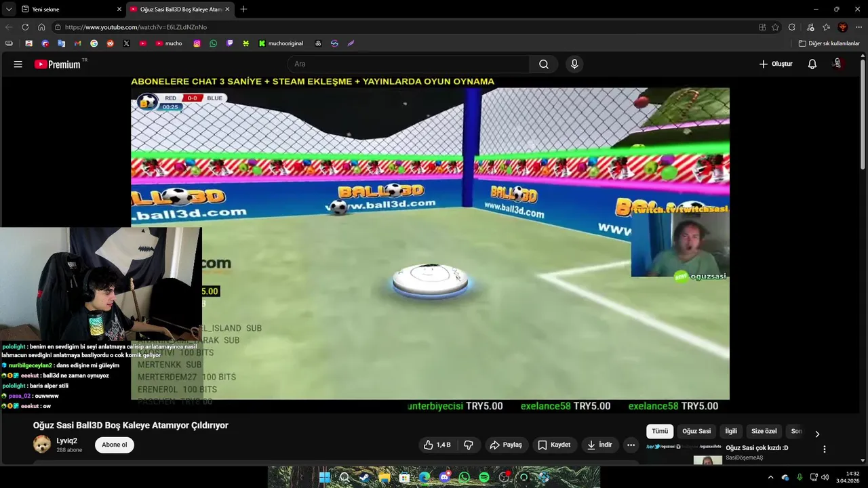The width and height of the screenshot is (868, 488).
Task: Focus the YouTube 'Ara' search box
Action: (408, 64)
